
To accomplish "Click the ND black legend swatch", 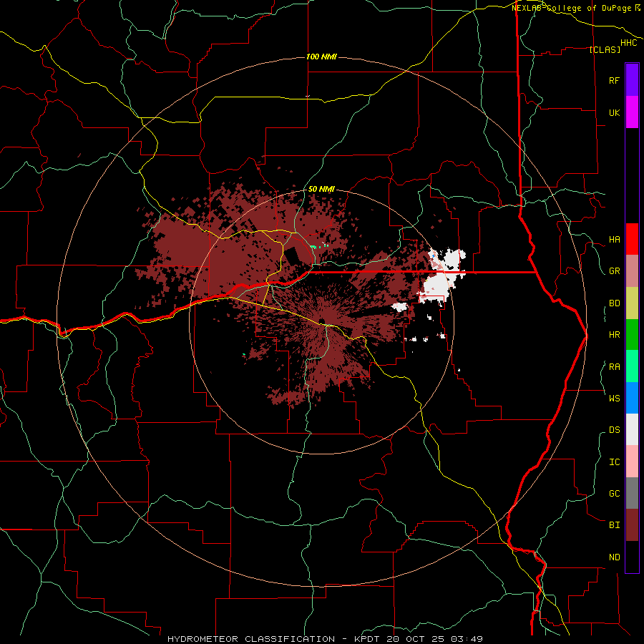I will coord(632,557).
